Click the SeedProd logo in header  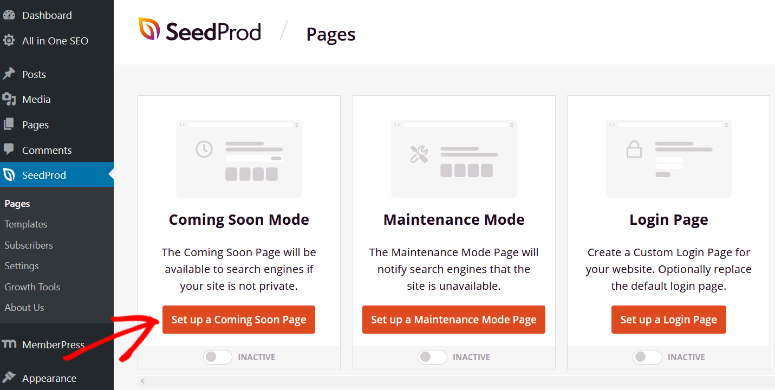pos(200,31)
